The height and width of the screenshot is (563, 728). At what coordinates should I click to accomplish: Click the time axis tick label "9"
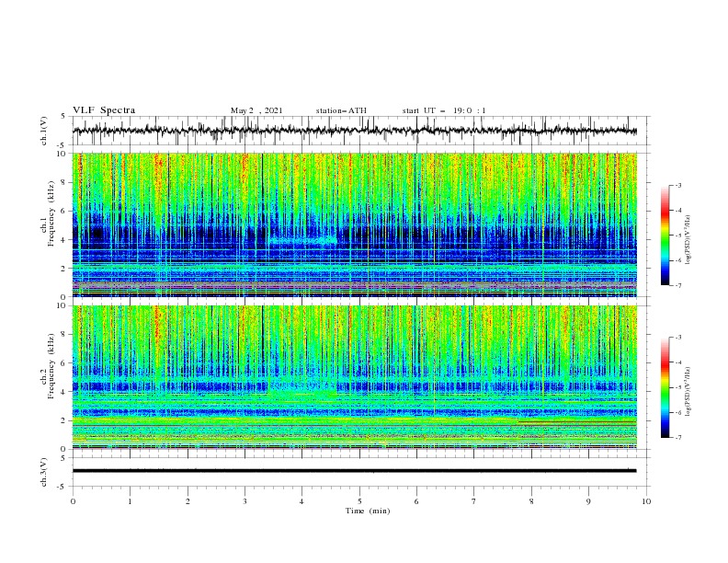[x=588, y=501]
